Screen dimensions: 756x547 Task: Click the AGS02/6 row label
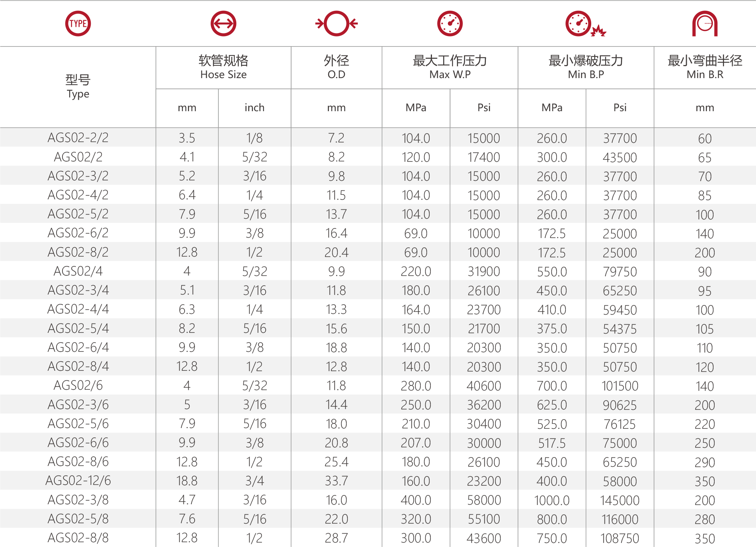[x=78, y=385]
